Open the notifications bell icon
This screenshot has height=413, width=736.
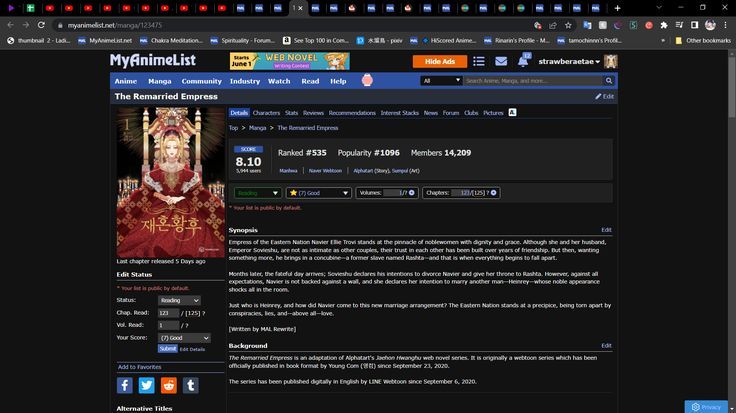coord(523,61)
